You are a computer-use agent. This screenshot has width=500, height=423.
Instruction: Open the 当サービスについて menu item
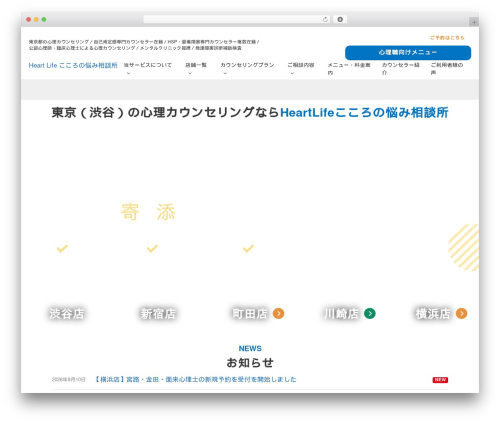click(148, 65)
